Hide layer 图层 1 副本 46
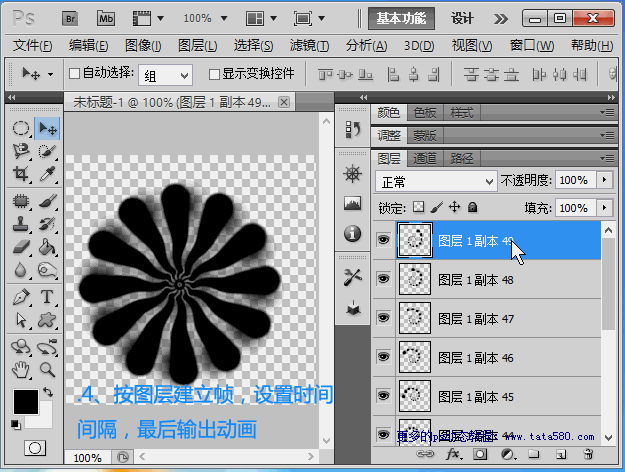625x472 pixels. [x=383, y=357]
